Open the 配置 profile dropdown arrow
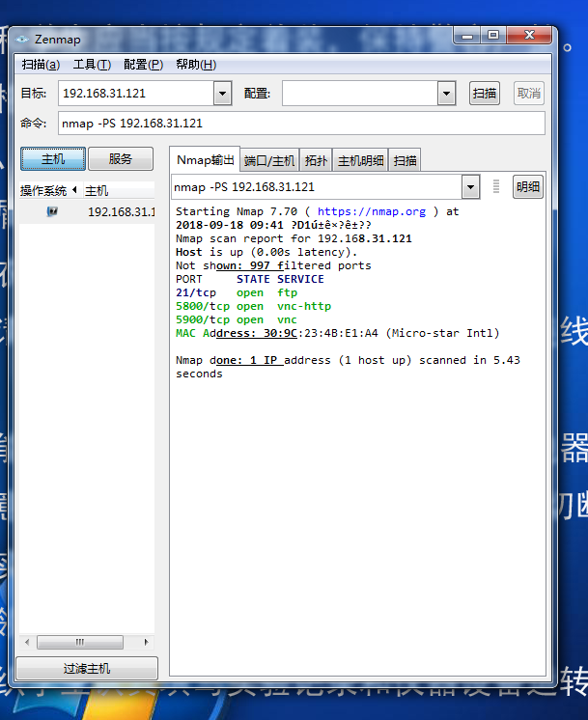Viewport: 588px width, 720px height. [x=446, y=94]
